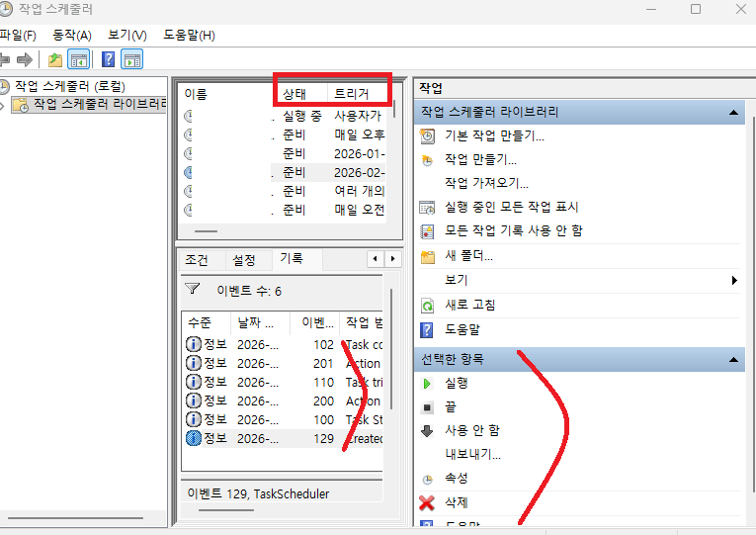
Task: Click the event filter funnel icon
Action: 194,290
